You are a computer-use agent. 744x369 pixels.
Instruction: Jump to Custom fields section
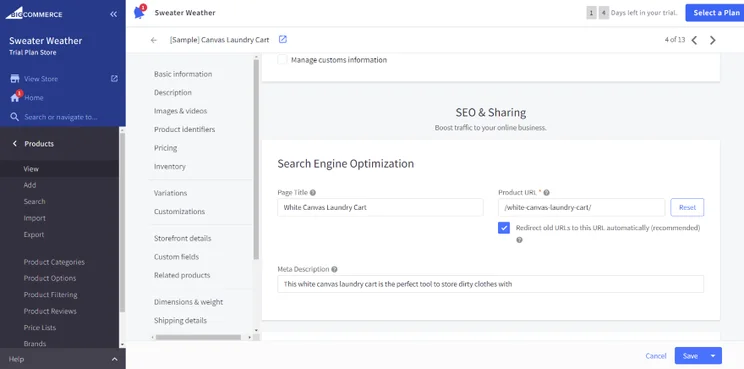(176, 257)
